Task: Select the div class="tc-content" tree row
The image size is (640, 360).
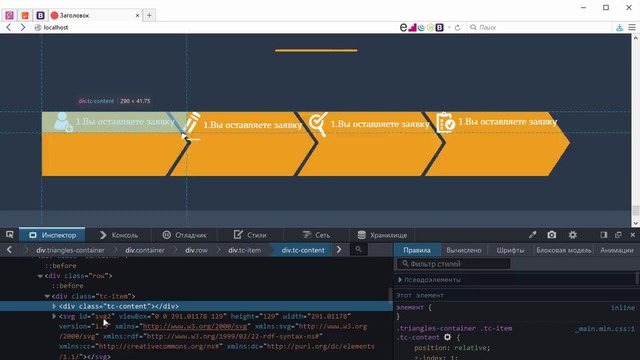Action: (x=196, y=306)
